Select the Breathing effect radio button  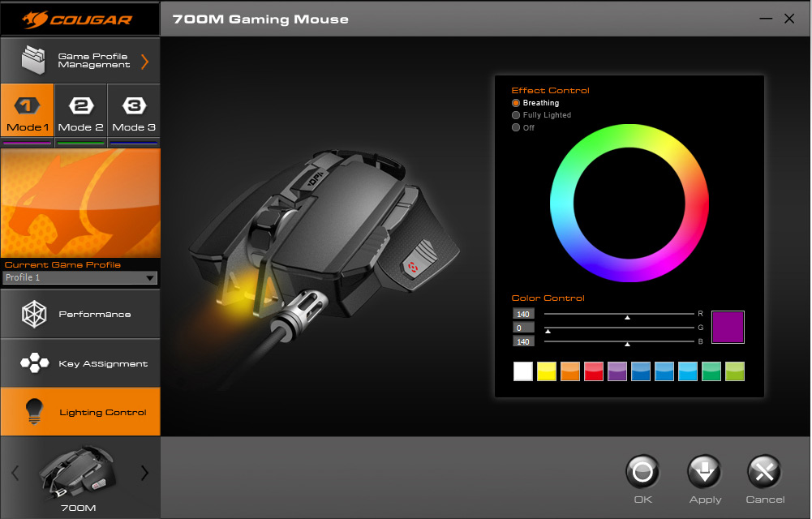pos(516,103)
